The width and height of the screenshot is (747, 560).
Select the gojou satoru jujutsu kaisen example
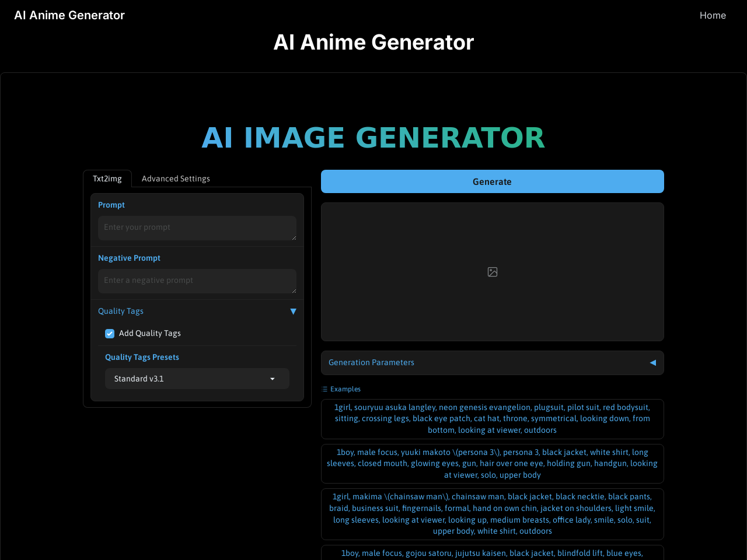pyautogui.click(x=492, y=553)
